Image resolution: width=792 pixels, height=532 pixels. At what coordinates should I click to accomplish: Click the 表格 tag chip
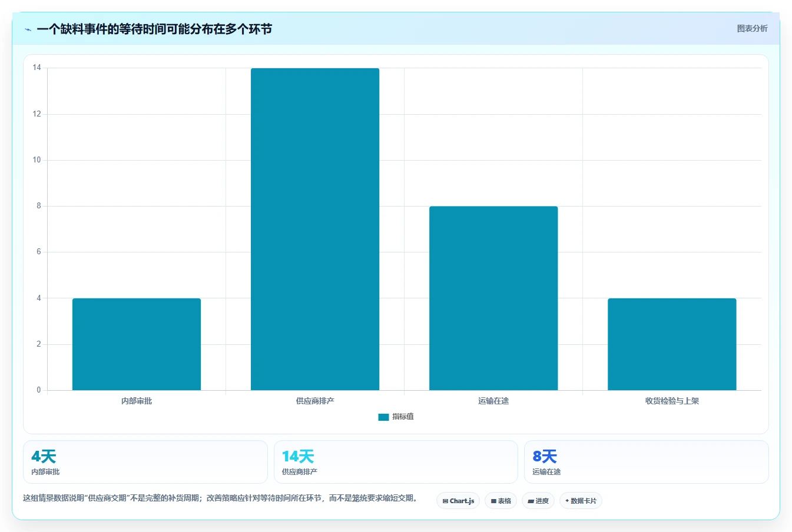(501, 501)
